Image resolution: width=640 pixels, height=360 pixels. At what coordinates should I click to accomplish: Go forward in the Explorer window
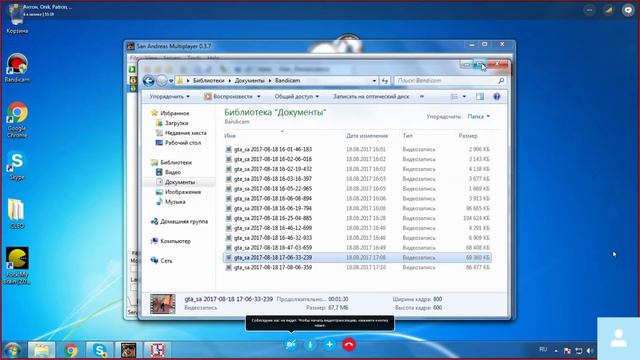click(162, 81)
